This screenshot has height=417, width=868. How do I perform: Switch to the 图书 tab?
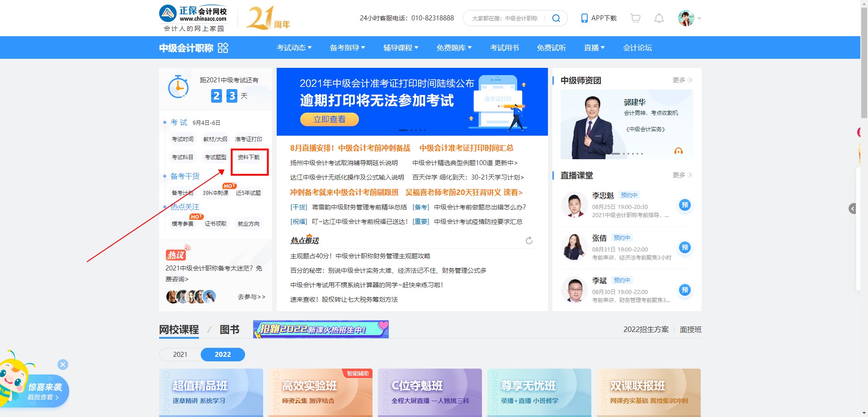pos(230,330)
